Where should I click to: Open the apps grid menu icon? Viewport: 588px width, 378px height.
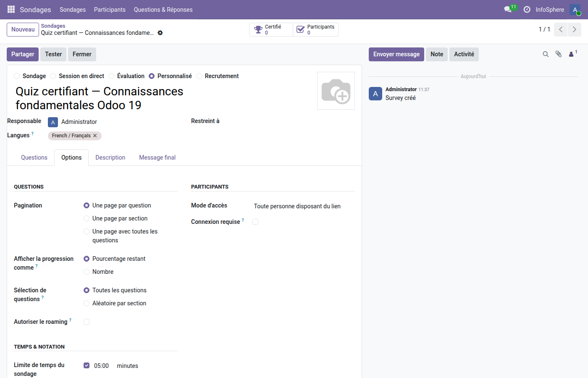11,9
